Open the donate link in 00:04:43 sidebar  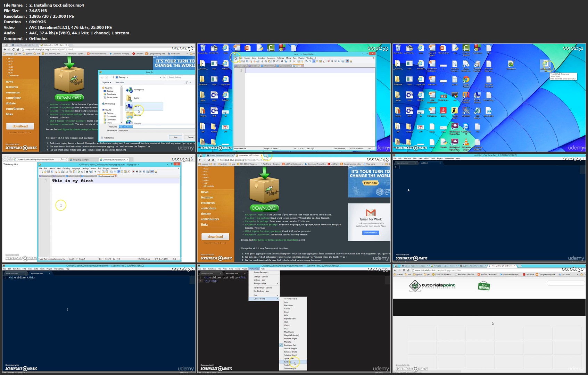[x=206, y=214]
